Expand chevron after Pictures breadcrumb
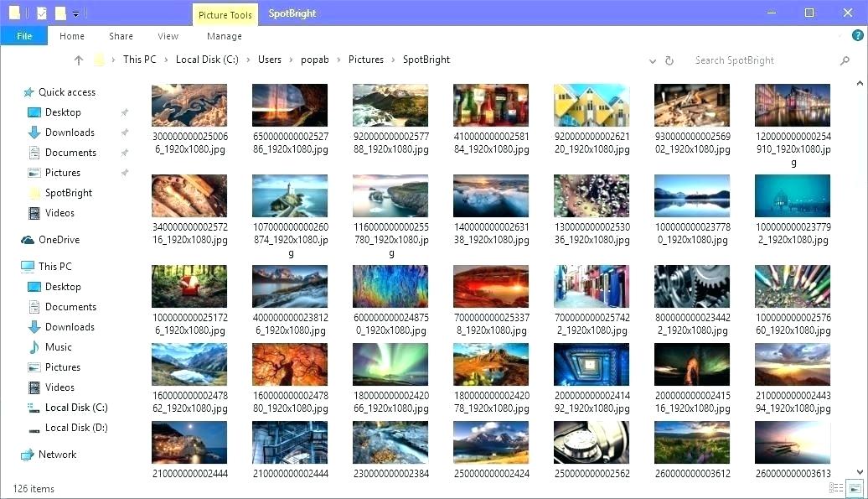This screenshot has width=868, height=499. click(394, 60)
